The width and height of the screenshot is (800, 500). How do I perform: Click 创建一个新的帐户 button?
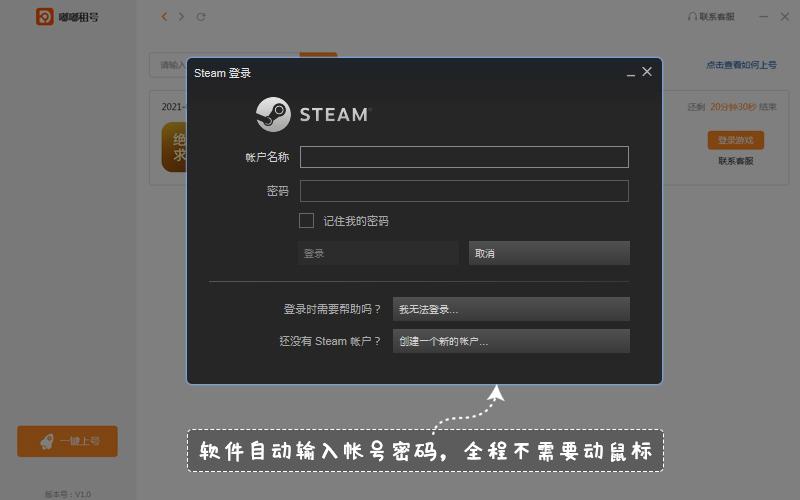coord(511,341)
